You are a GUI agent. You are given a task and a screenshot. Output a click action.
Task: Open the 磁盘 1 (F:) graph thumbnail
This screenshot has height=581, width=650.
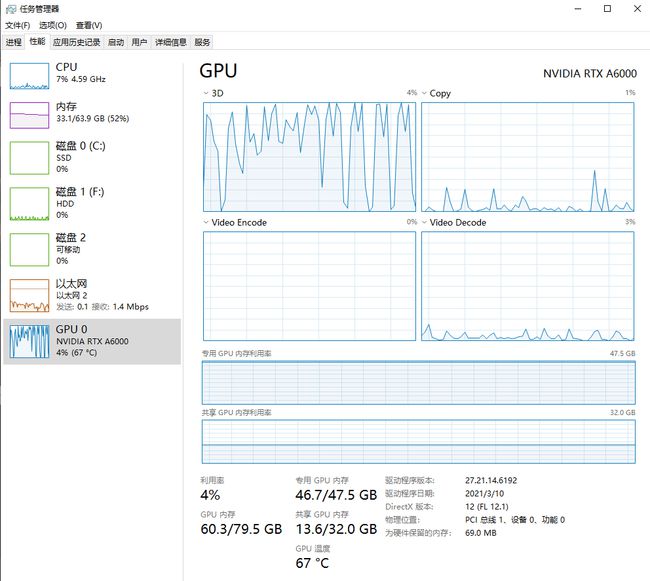point(29,203)
